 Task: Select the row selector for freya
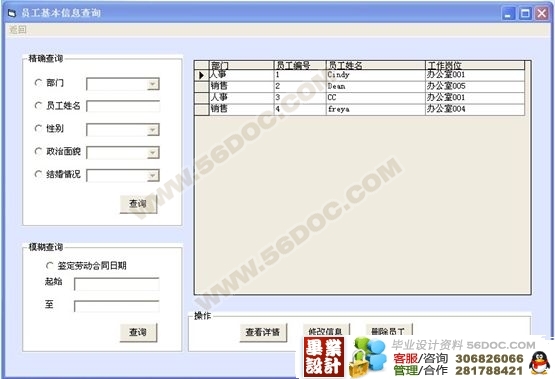pyautogui.click(x=202, y=109)
